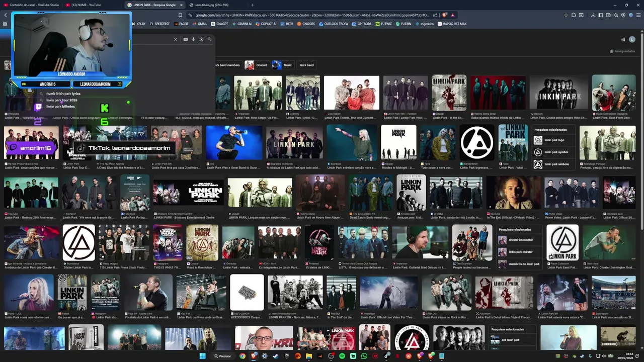644x362 pixels.
Task: Open Spotify from the taskbar
Action: click(342, 356)
